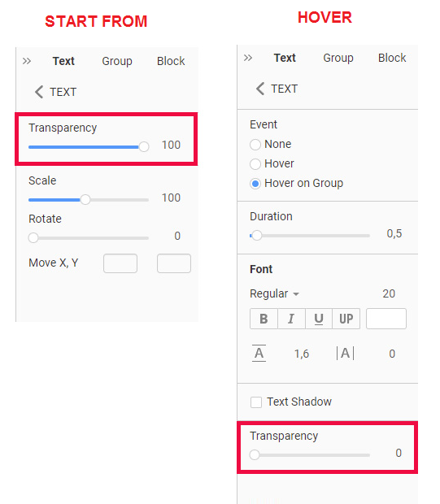This screenshot has width=440, height=504.
Task: Open the Regular font weight dropdown
Action: [x=274, y=293]
